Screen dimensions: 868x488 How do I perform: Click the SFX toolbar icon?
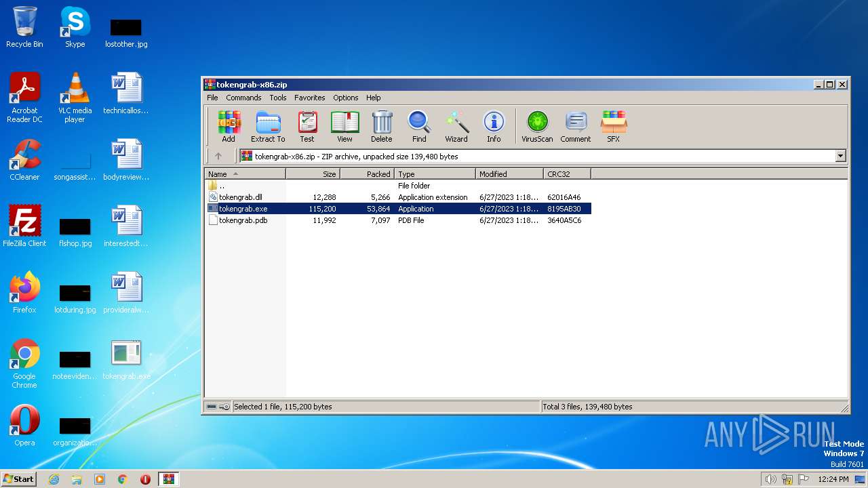coord(613,127)
